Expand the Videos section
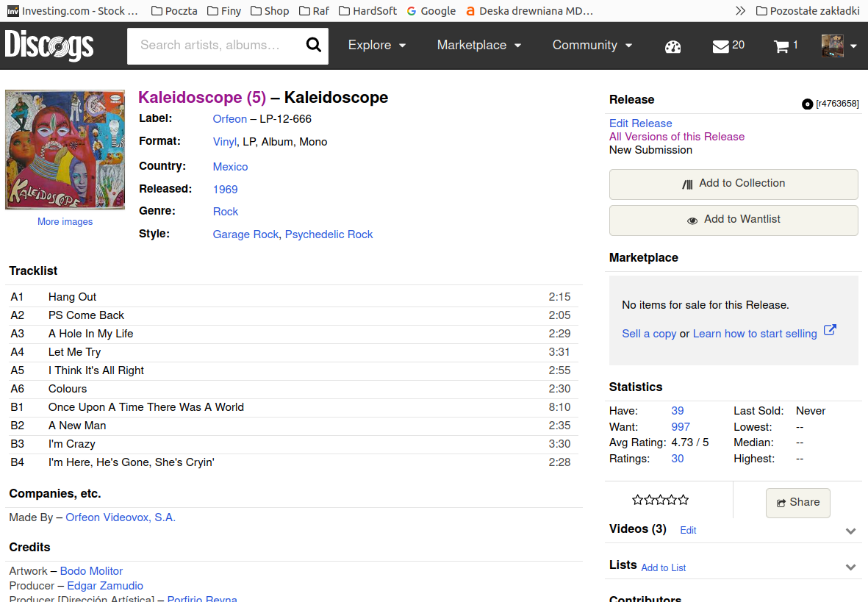Image resolution: width=868 pixels, height=602 pixels. (850, 531)
